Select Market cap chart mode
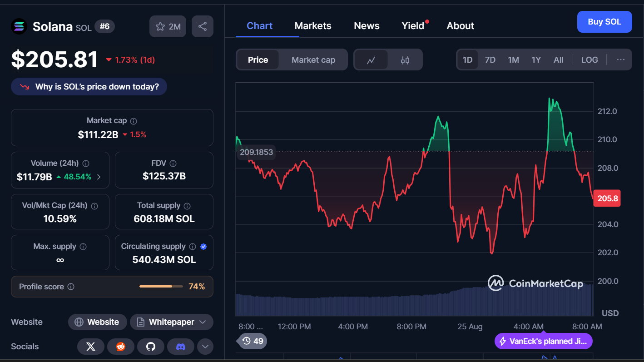Viewport: 644px width, 362px height. 313,60
